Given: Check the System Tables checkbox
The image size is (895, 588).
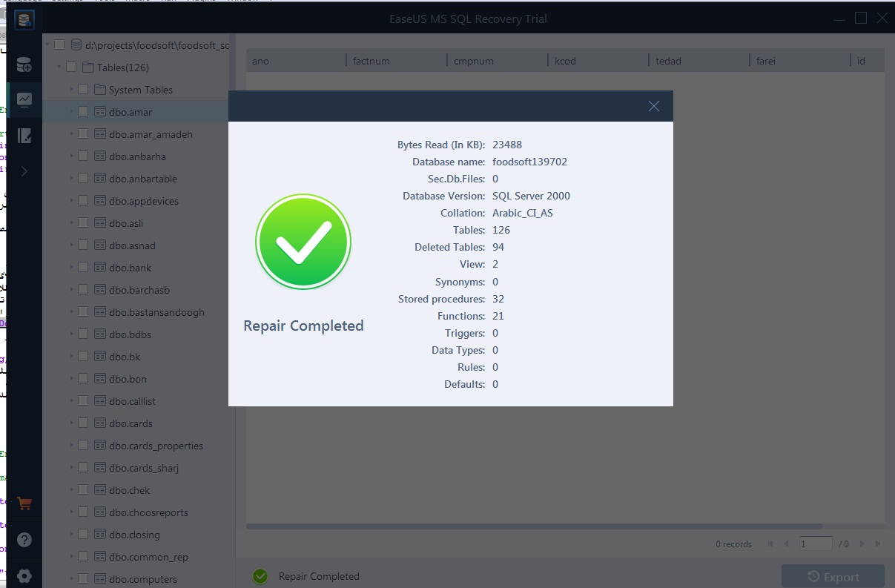Looking at the screenshot, I should pyautogui.click(x=83, y=90).
